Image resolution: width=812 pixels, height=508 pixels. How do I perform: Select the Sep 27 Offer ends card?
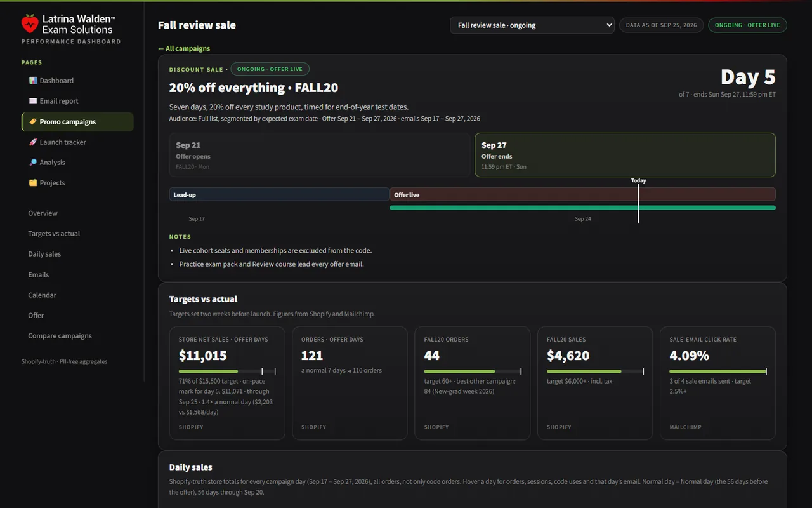(625, 155)
